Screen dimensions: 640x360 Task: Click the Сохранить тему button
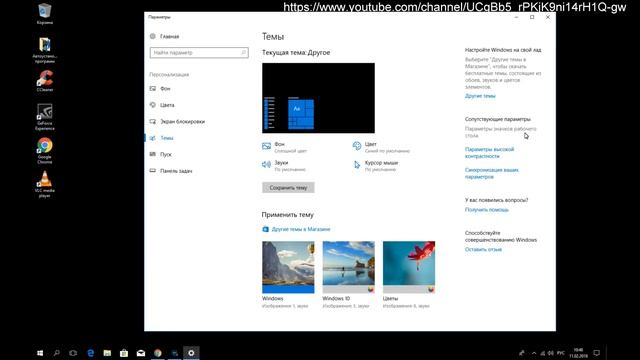(288, 188)
